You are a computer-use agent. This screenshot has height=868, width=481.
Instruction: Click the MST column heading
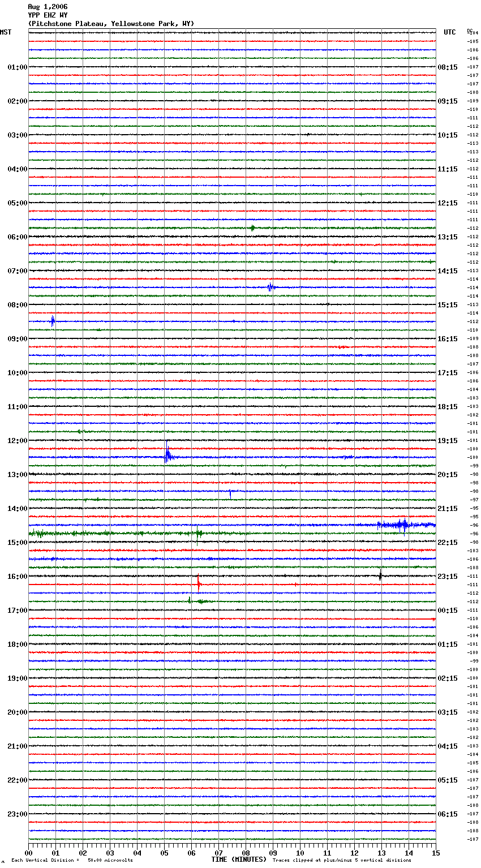6,32
